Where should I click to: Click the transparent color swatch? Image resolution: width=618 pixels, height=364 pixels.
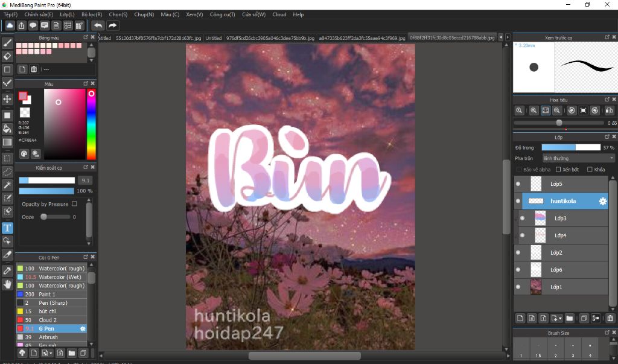tap(25, 113)
